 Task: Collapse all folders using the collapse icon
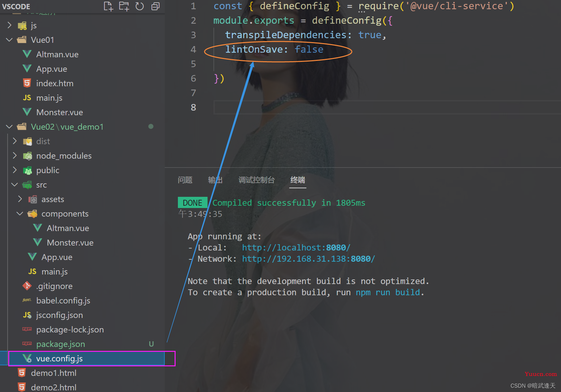tap(155, 6)
